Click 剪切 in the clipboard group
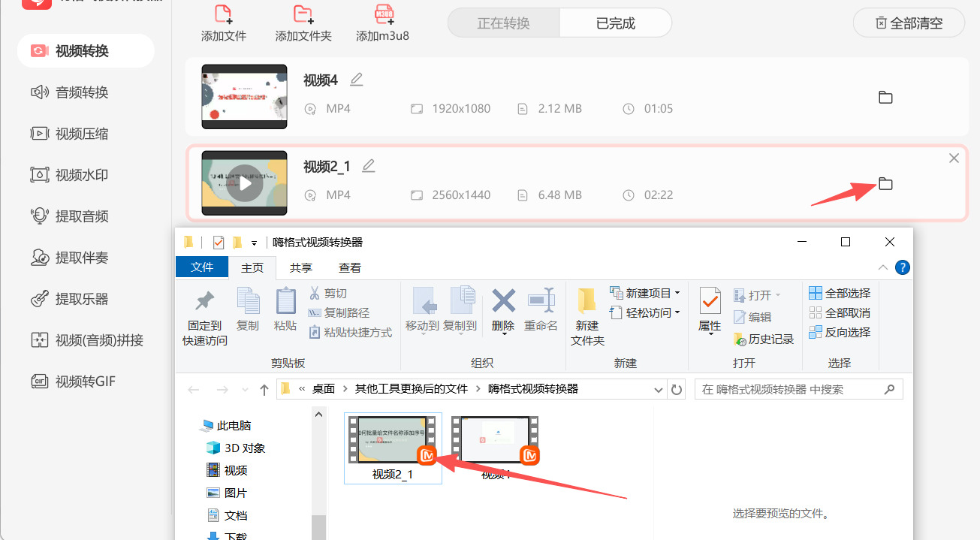 point(328,294)
